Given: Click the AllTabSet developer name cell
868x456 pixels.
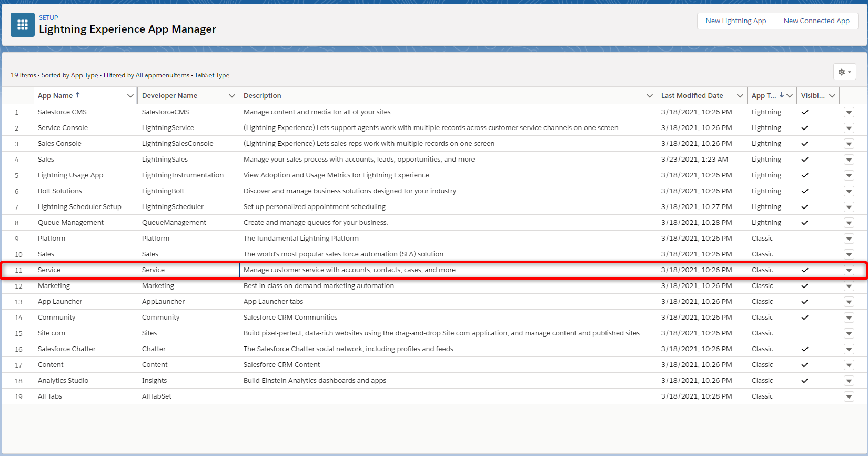Looking at the screenshot, I should [157, 396].
